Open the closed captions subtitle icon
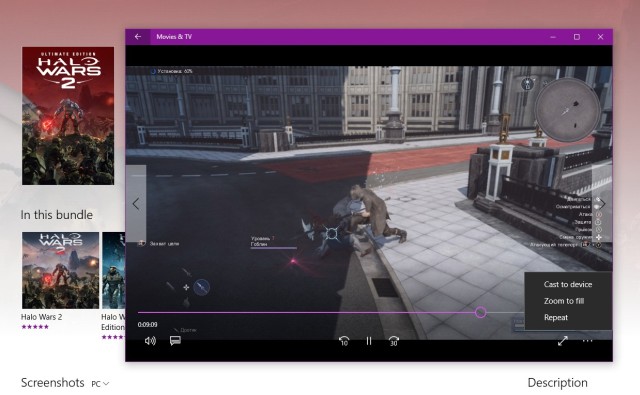The height and width of the screenshot is (395, 640). tap(175, 341)
